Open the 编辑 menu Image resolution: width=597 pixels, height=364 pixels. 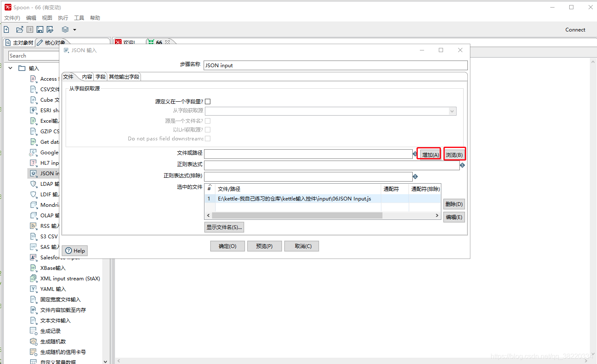[31, 18]
